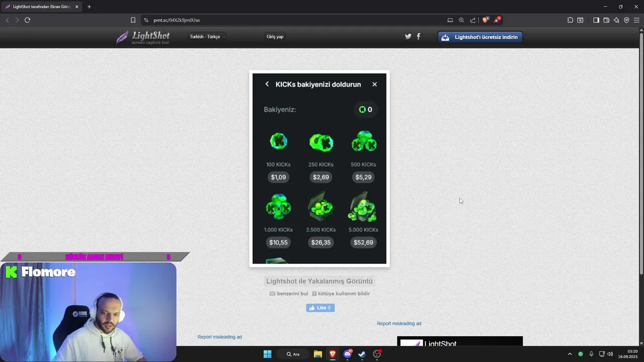Click the taskbar Ara search box
The height and width of the screenshot is (362, 644).
pyautogui.click(x=293, y=354)
